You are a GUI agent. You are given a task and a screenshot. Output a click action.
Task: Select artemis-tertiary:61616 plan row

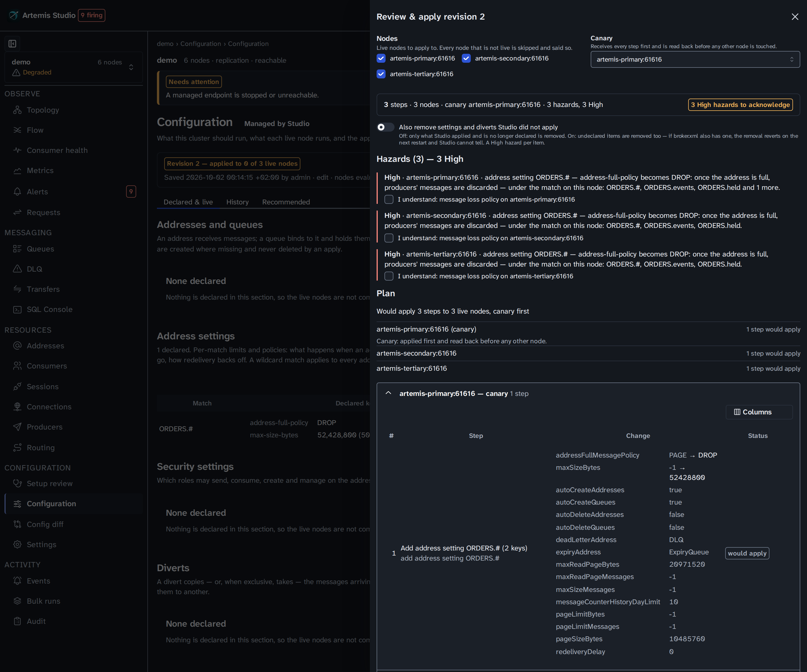(x=588, y=368)
